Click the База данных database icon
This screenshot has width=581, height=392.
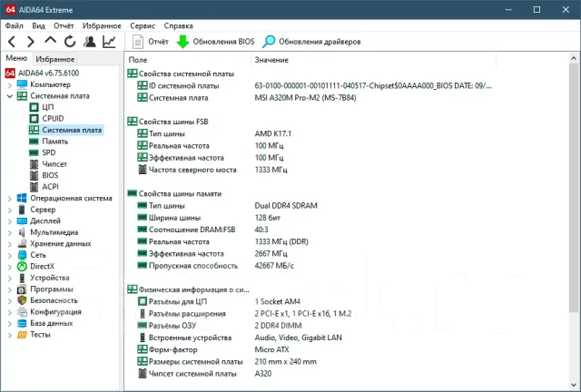click(x=22, y=323)
